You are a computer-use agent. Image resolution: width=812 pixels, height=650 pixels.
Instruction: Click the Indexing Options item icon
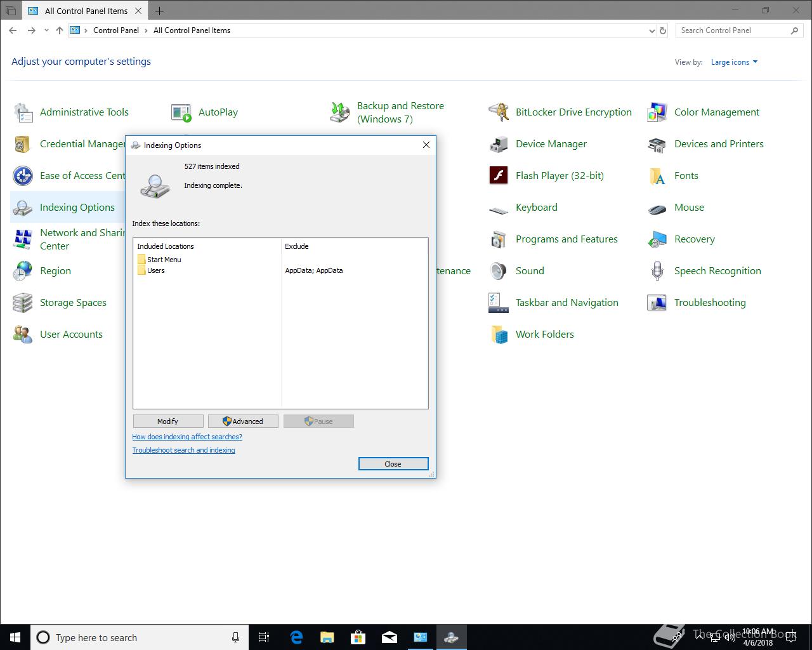pos(23,208)
